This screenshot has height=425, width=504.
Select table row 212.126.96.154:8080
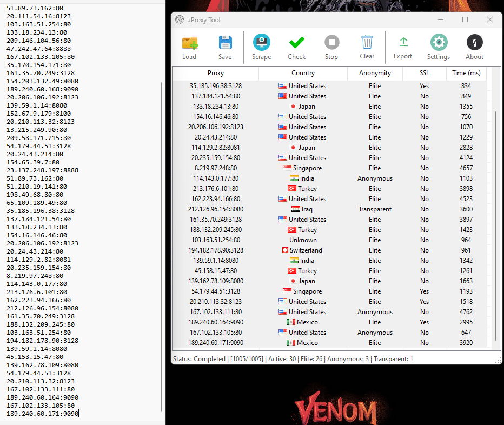point(330,209)
